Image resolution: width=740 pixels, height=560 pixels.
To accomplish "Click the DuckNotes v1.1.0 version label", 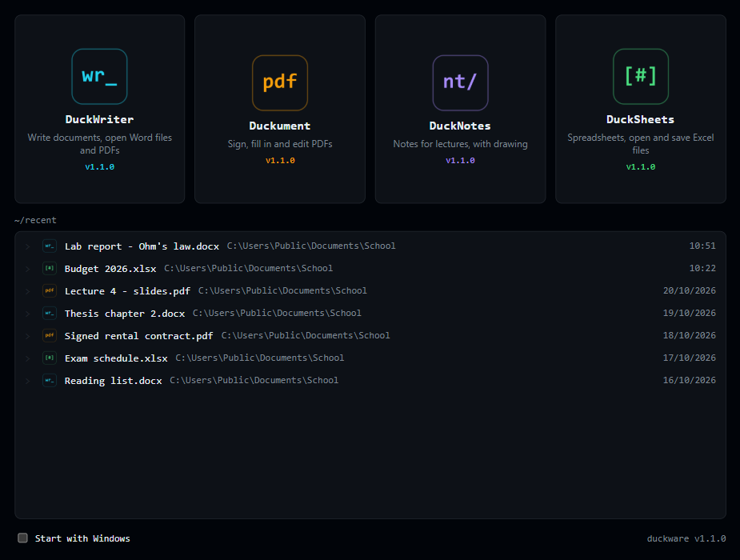I will click(x=460, y=161).
